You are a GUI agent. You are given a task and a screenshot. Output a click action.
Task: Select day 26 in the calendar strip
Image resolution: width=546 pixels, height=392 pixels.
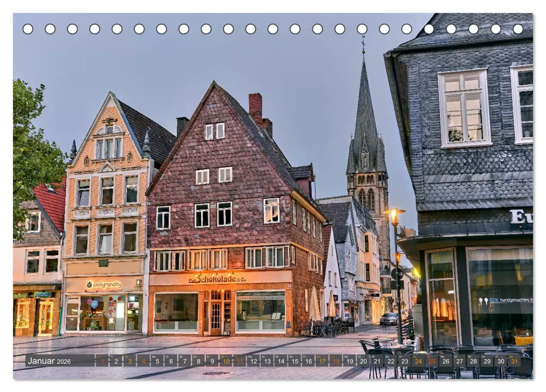445,361
